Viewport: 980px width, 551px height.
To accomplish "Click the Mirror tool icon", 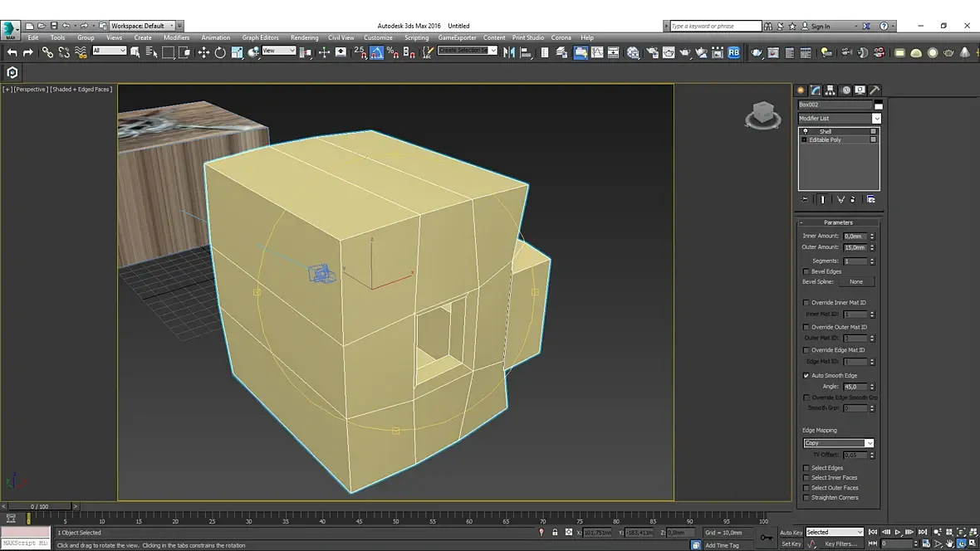I will tap(509, 52).
